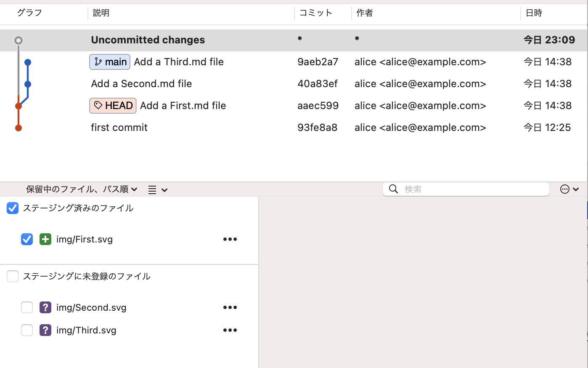Open the actions menu for img/Third.svg
This screenshot has height=368, width=588.
[x=230, y=330]
